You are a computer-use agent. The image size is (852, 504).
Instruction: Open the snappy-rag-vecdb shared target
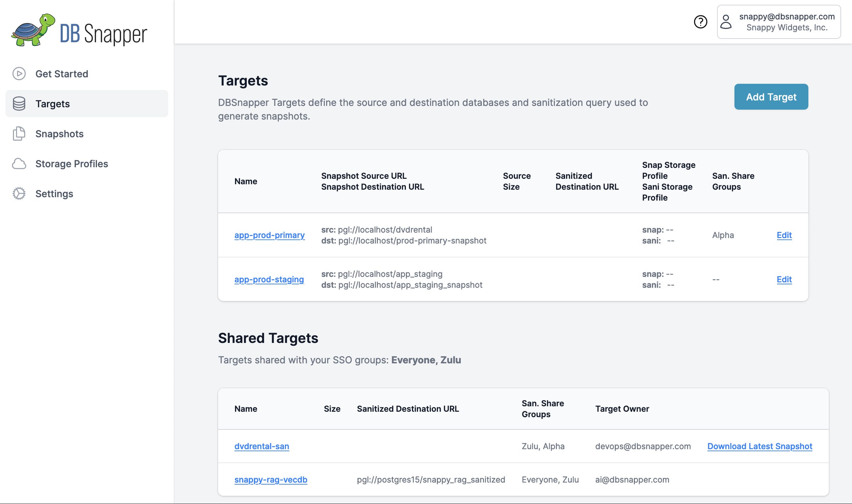(271, 479)
